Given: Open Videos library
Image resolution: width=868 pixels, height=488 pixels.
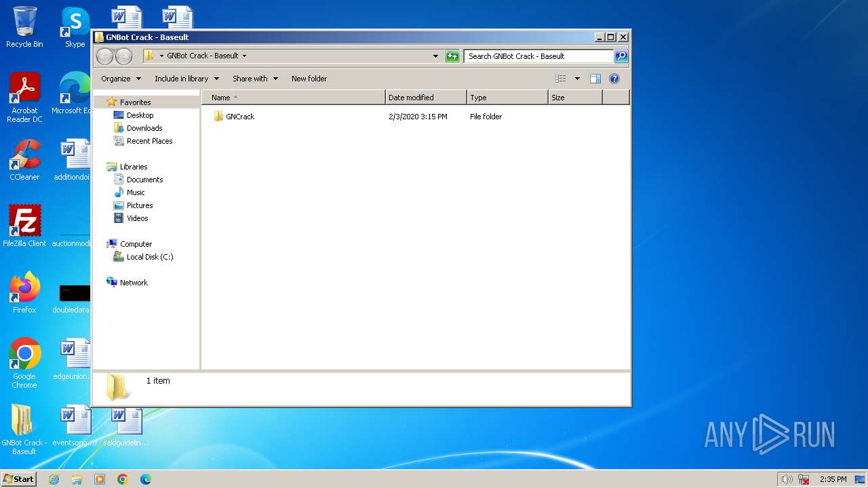Looking at the screenshot, I should tap(137, 218).
